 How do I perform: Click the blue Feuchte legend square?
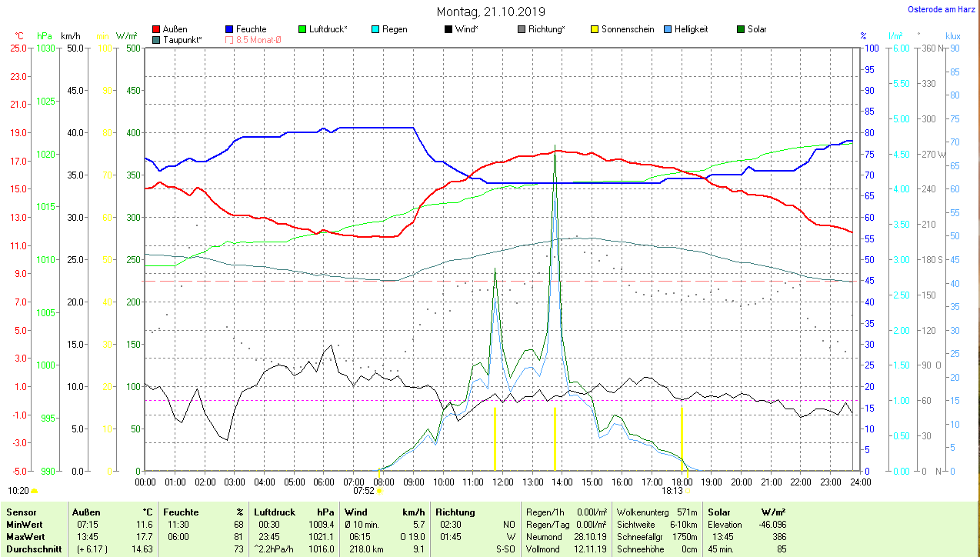(230, 29)
